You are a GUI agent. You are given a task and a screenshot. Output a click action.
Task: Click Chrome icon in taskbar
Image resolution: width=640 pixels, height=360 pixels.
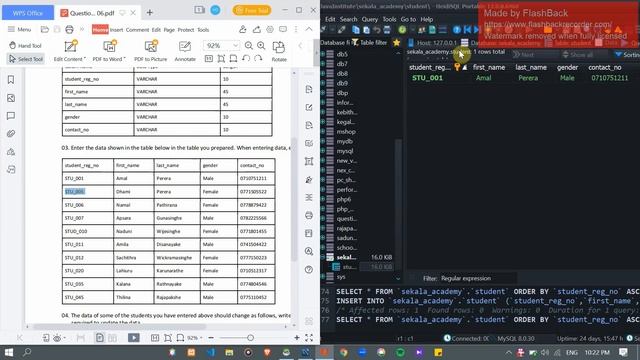343,352
